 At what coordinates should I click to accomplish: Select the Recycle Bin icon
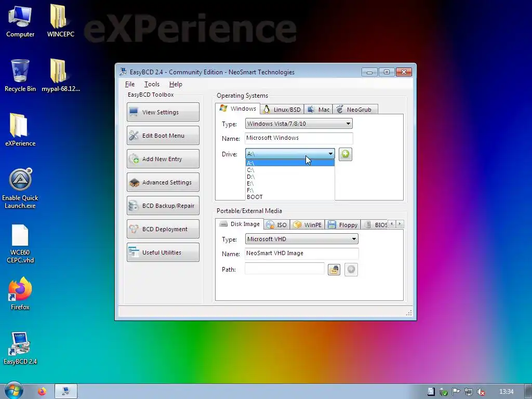point(20,76)
